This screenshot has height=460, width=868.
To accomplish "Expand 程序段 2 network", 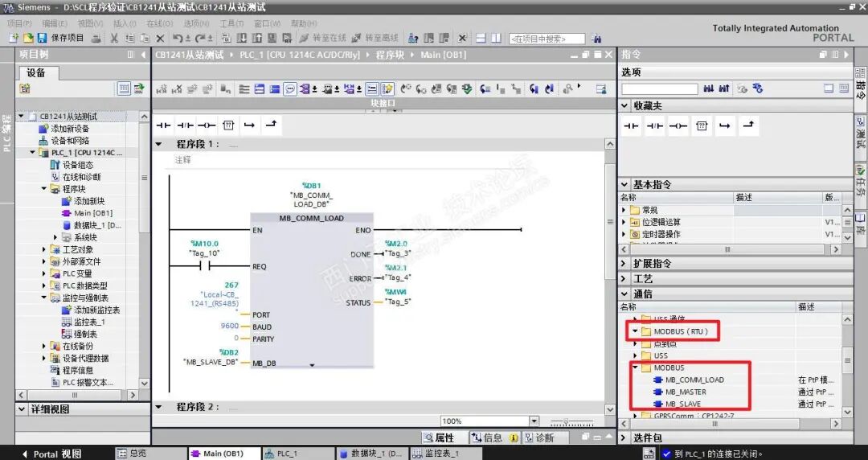I will point(159,407).
